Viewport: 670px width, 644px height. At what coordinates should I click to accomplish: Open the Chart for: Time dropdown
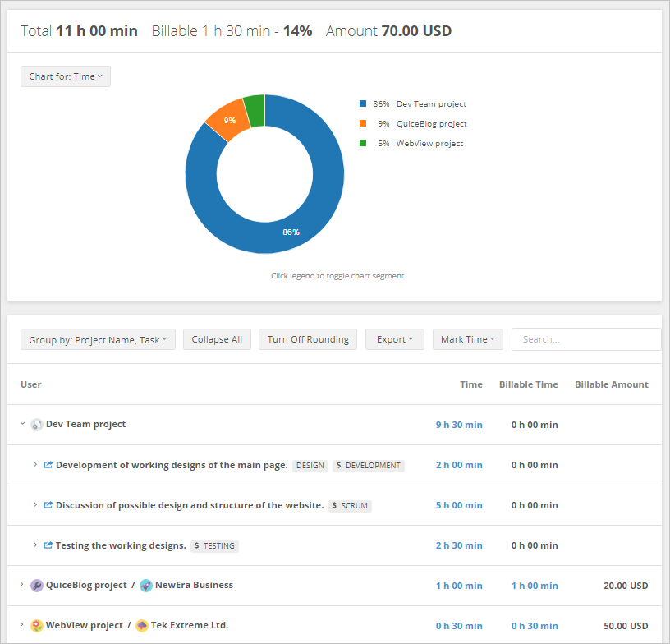66,76
